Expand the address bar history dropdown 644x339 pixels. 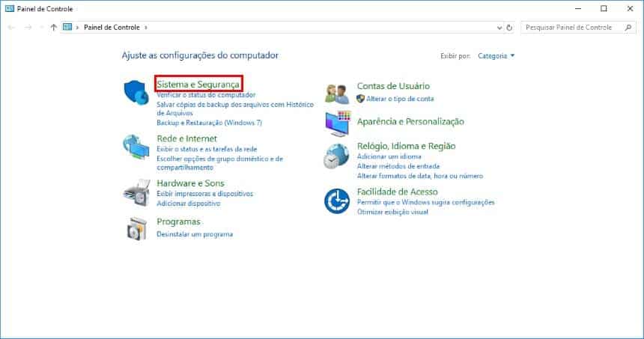499,28
